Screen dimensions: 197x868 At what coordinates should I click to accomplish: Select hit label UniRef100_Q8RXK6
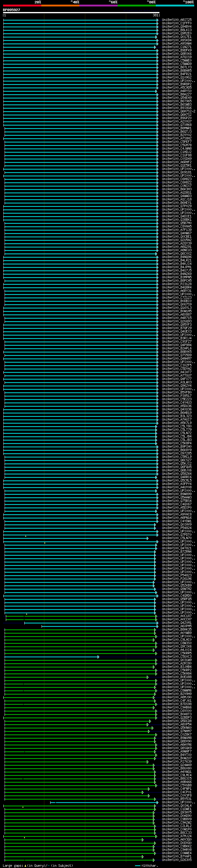pos(176,54)
